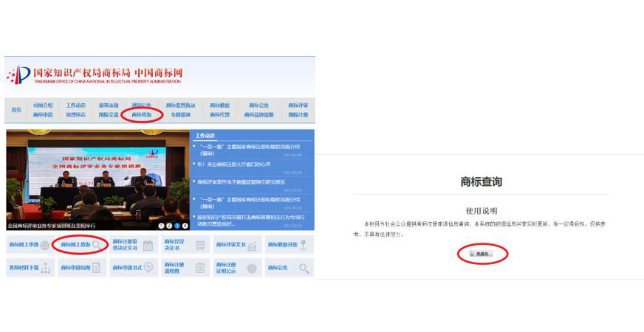Open 商标申请 in the navigation bar

click(x=43, y=115)
